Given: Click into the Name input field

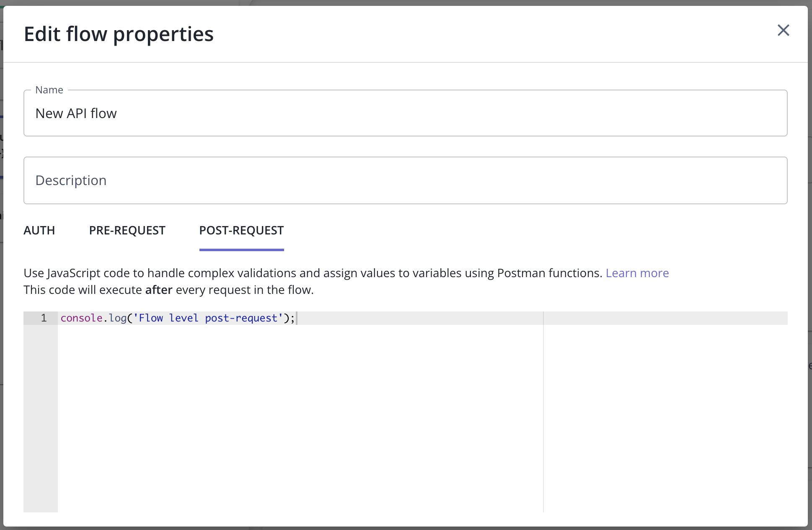Looking at the screenshot, I should 405,113.
